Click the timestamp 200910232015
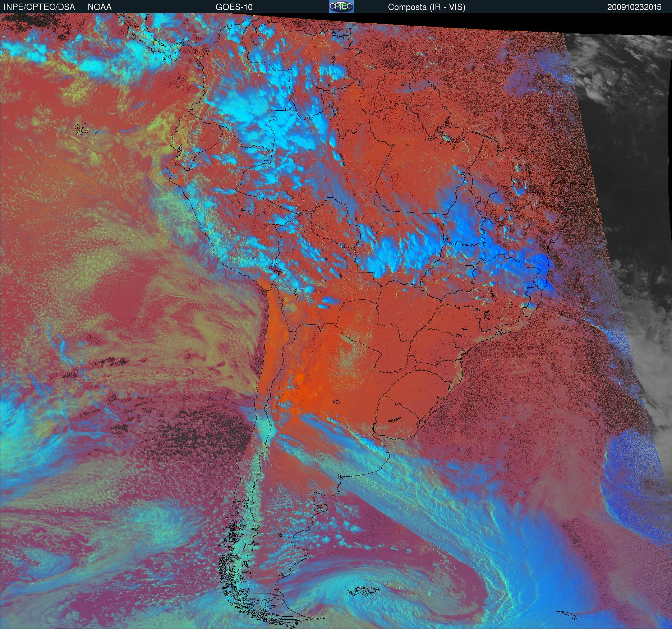This screenshot has height=629, width=672. (x=634, y=7)
